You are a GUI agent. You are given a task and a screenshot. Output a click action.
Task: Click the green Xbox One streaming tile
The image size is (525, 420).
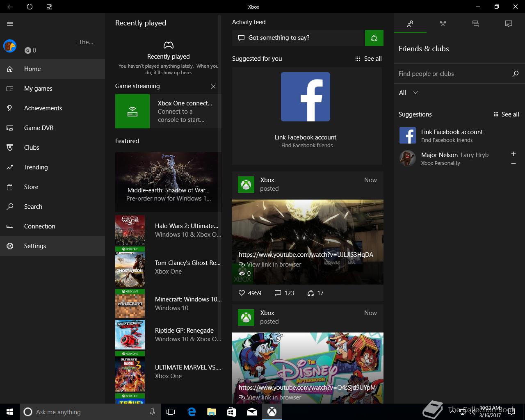pos(132,111)
